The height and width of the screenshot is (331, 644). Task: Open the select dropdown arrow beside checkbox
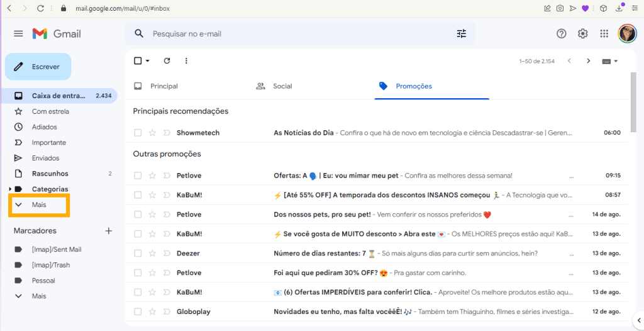tap(148, 61)
